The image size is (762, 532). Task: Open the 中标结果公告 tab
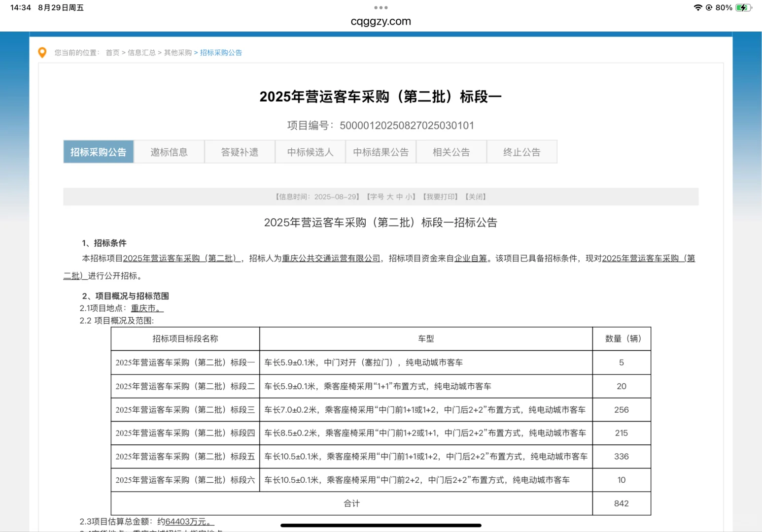(381, 152)
